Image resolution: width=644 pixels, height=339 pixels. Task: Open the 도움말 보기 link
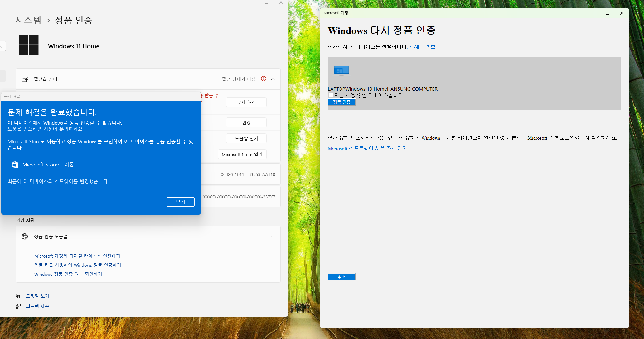[37, 296]
